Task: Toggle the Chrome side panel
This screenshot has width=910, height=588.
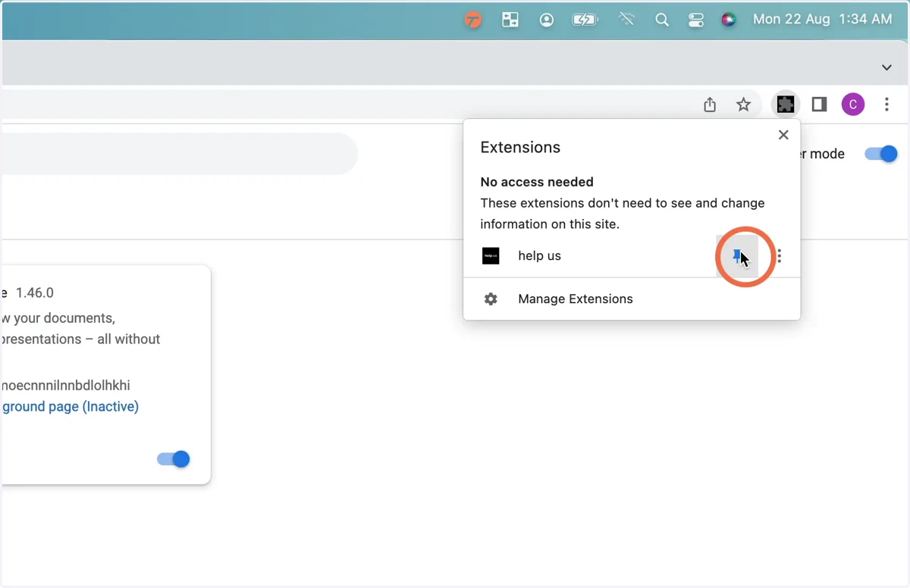Action: (x=819, y=105)
